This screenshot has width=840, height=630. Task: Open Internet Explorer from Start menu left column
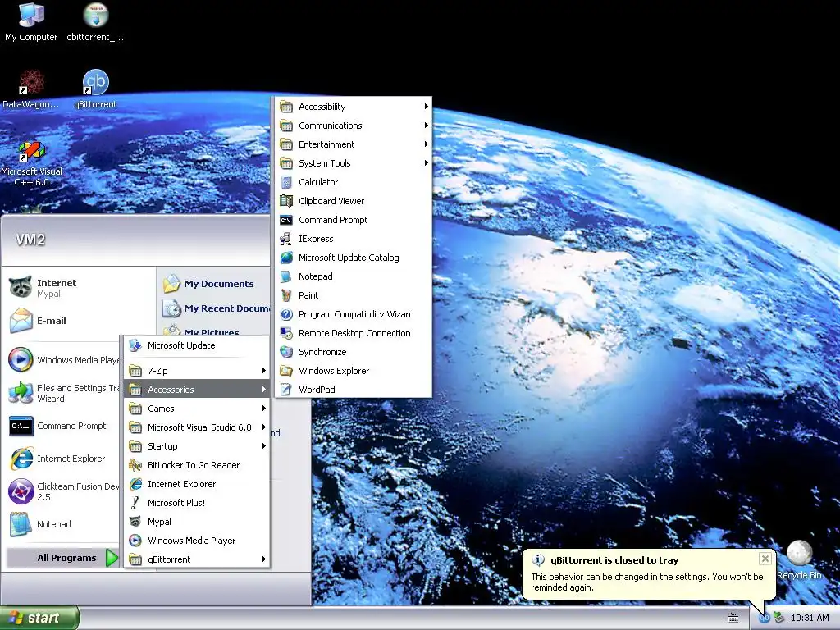[x=63, y=459]
